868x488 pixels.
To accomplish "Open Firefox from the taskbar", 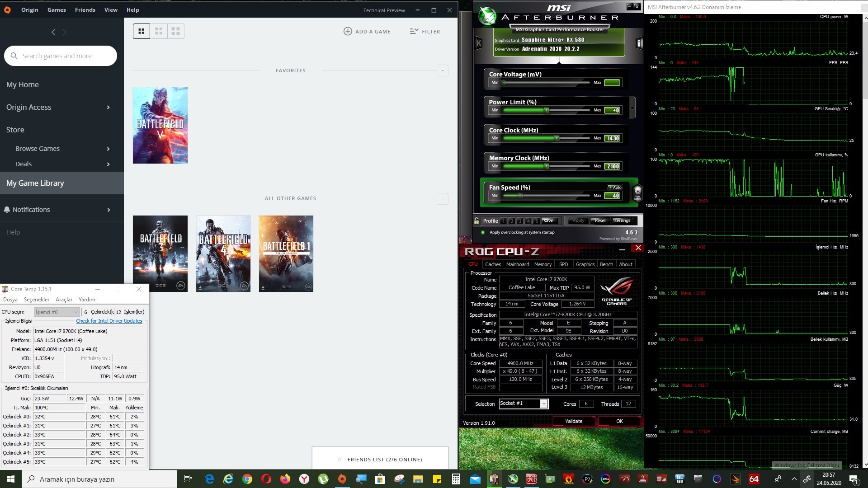I will tap(285, 479).
